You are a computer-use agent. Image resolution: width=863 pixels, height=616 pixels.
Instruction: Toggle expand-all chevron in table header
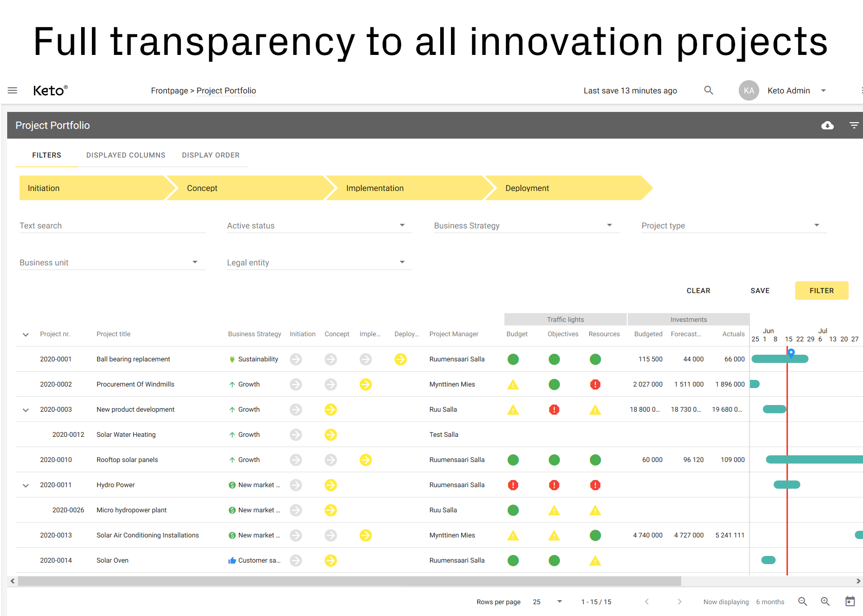pos(26,334)
